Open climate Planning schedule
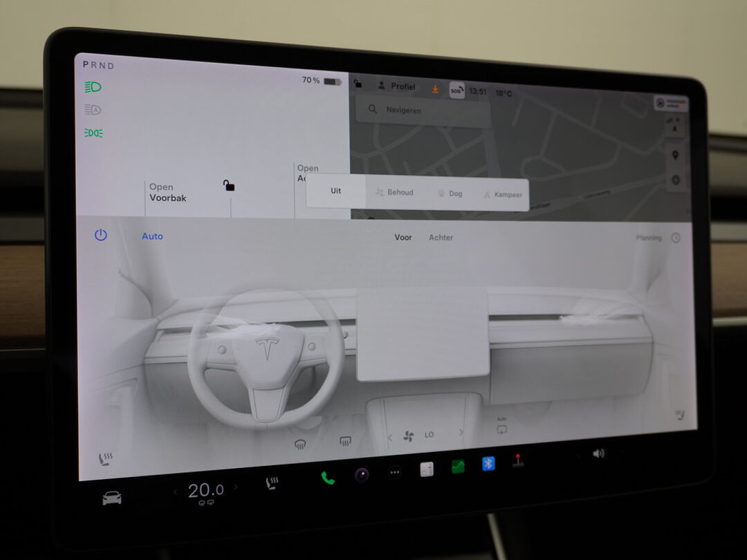The height and width of the screenshot is (560, 747). 649,238
